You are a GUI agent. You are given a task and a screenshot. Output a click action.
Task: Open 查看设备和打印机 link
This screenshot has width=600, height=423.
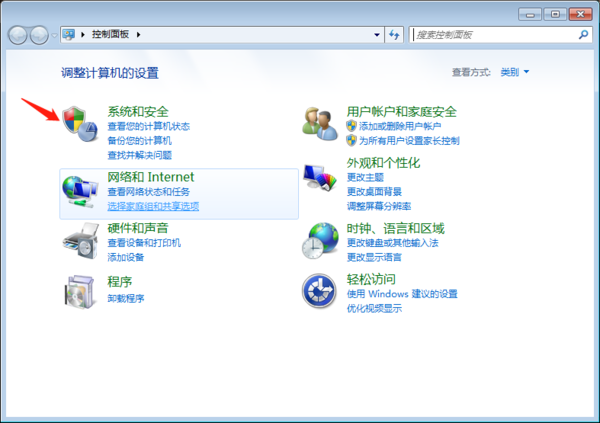(144, 243)
